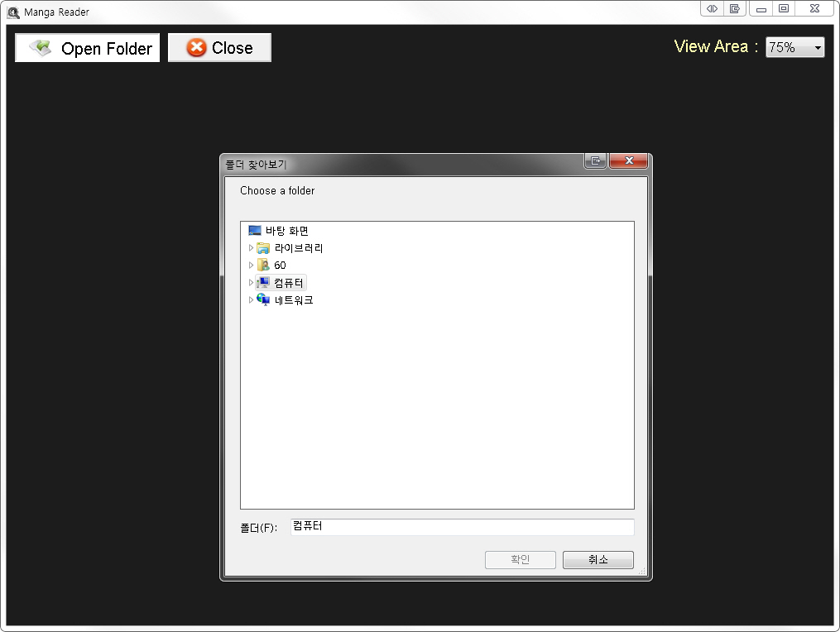Select 네트워크 in folder tree
Viewport: 840px width, 632px height.
coord(294,300)
